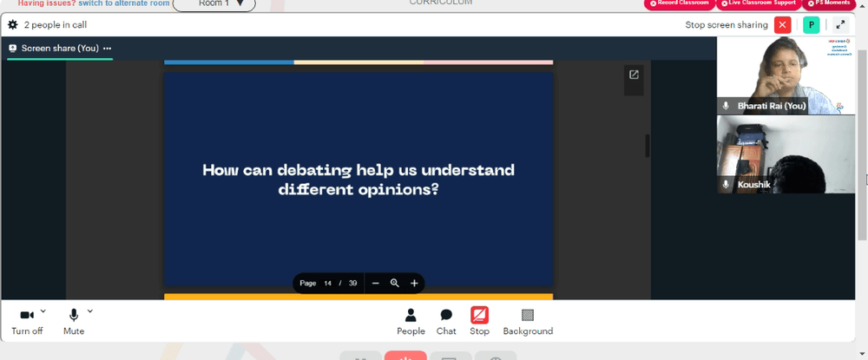The image size is (868, 360).
Task: Click the Record Classroom button
Action: point(680,3)
